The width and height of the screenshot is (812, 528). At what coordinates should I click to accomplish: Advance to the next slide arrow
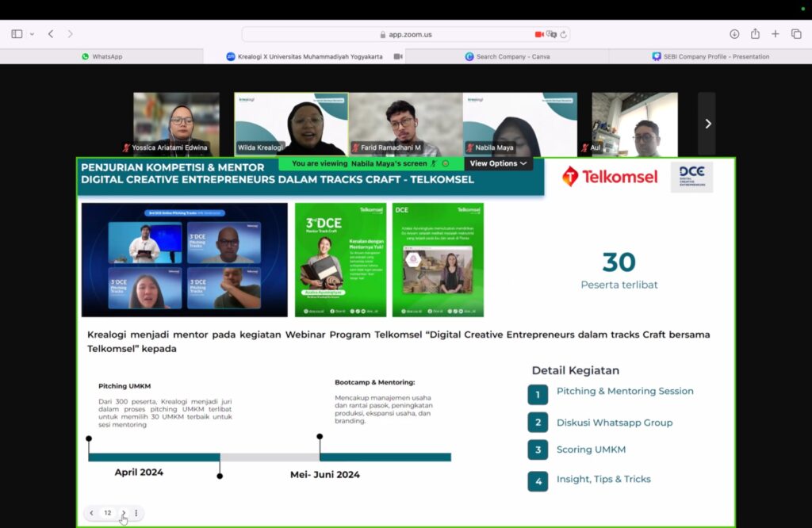pos(123,513)
